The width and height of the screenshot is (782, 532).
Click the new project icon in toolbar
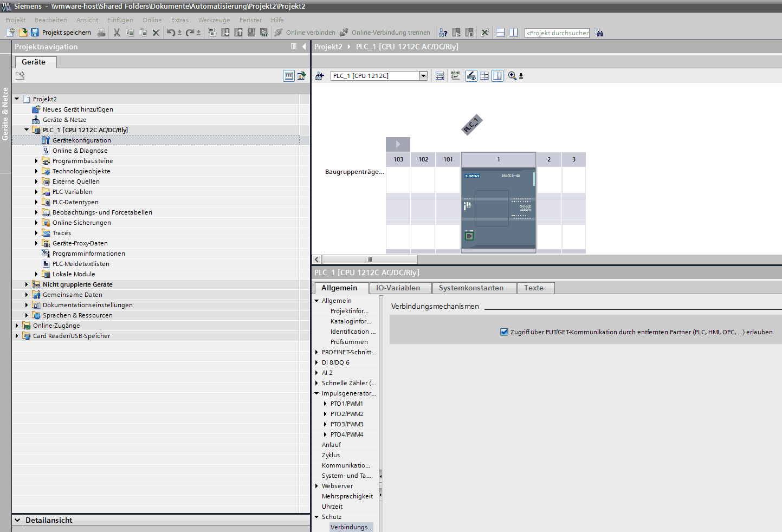11,33
